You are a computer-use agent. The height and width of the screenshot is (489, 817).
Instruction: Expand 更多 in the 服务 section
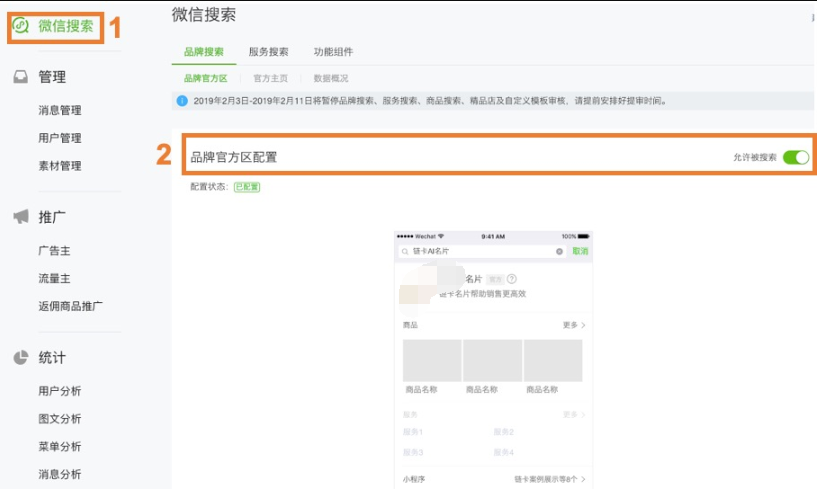574,414
